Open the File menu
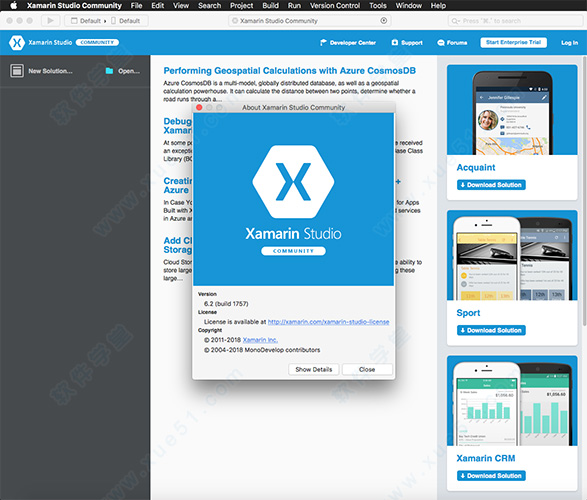This screenshot has width=587, height=500. pos(136,5)
